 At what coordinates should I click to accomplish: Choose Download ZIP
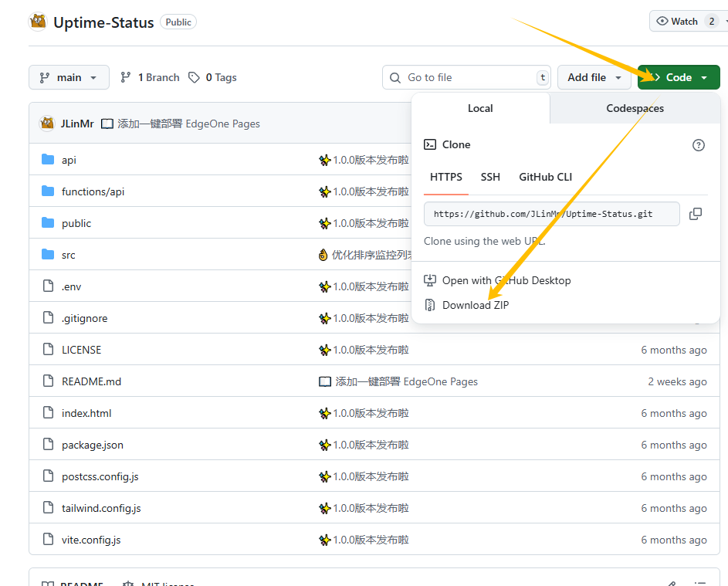(476, 305)
